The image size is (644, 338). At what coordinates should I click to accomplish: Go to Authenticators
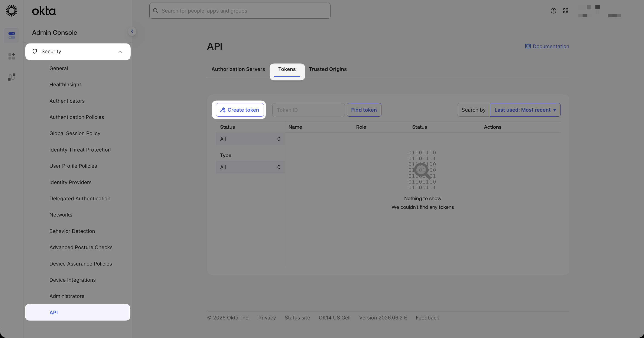[x=67, y=101]
